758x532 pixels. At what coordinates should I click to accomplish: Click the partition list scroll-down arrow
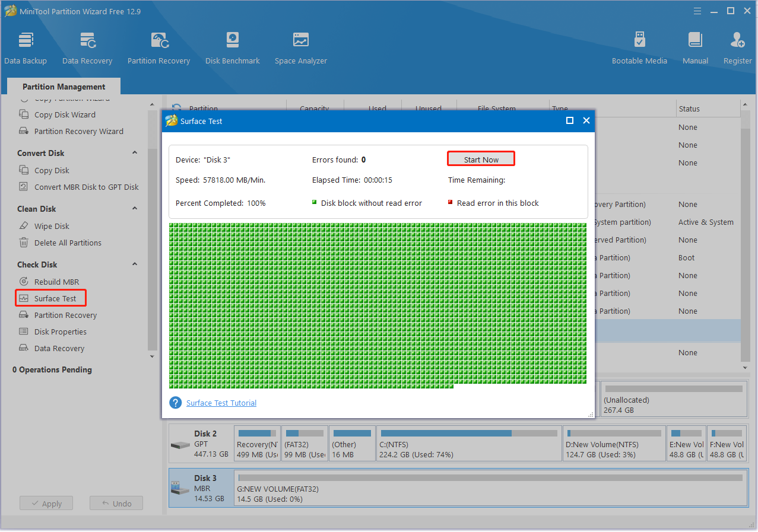click(x=745, y=368)
